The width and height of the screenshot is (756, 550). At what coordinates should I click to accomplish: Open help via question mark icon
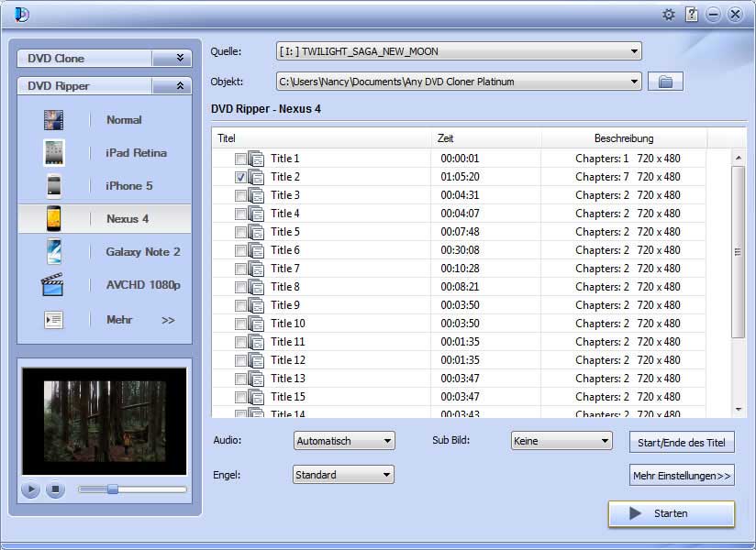coord(692,15)
